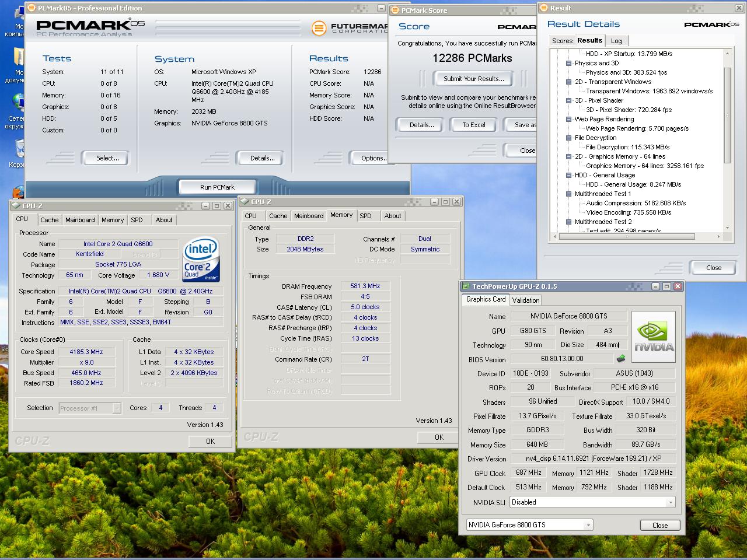Click the left CPU-Z window title icon
Image resolution: width=747 pixels, height=560 pixels.
(x=16, y=206)
